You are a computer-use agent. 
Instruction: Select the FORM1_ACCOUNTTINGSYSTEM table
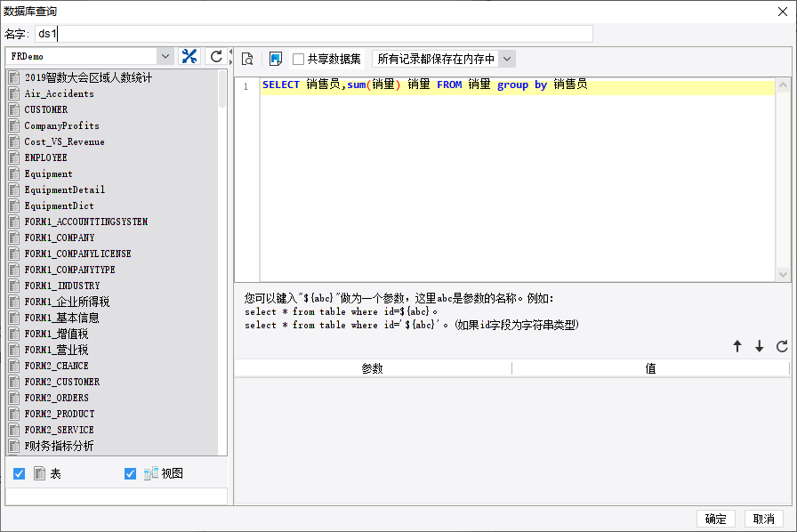[x=86, y=222]
